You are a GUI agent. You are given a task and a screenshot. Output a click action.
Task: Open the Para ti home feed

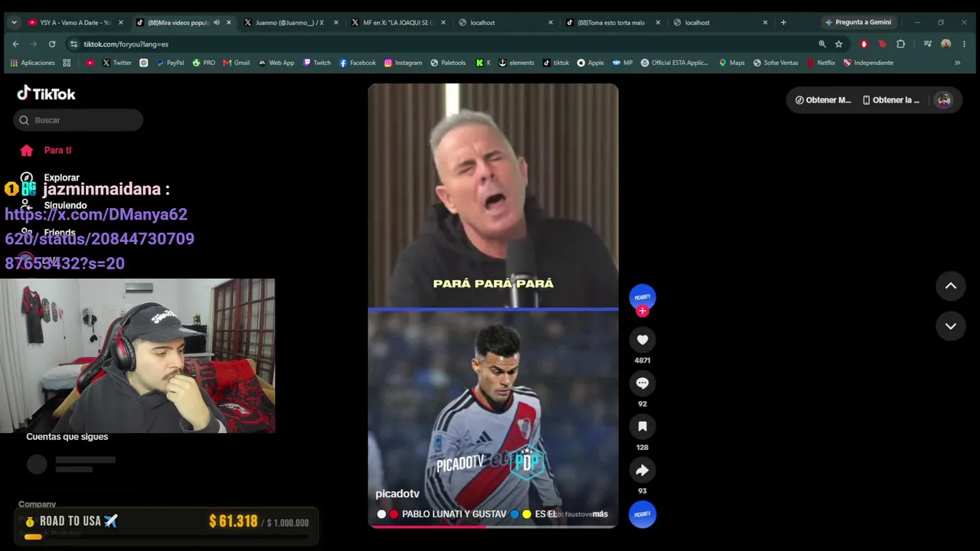point(47,151)
